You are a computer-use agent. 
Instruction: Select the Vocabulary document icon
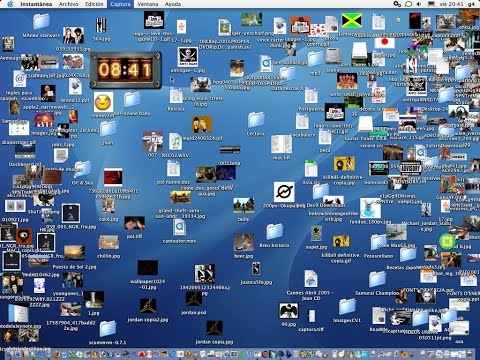302,121
